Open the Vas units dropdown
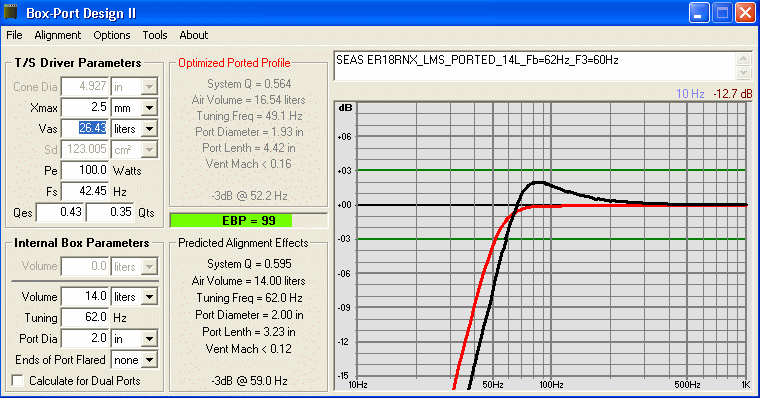Image resolution: width=760 pixels, height=398 pixels. coord(150,128)
